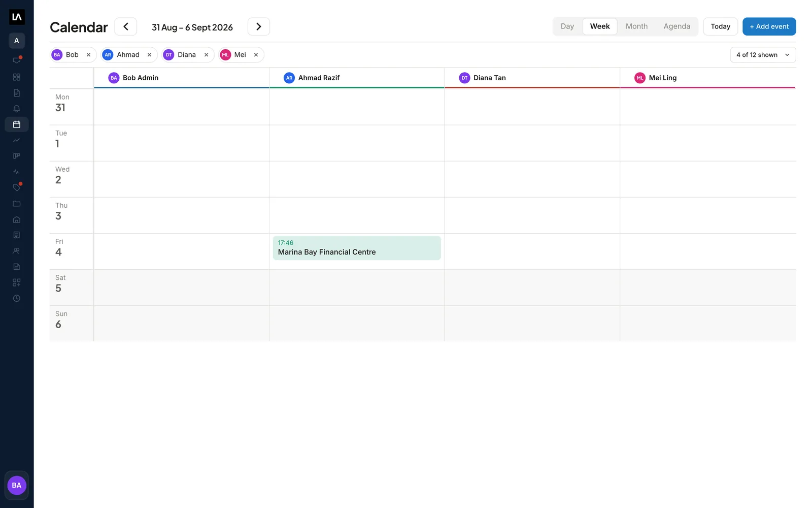Jump to Today
Viewport: 812px width, 508px height.
pyautogui.click(x=720, y=26)
